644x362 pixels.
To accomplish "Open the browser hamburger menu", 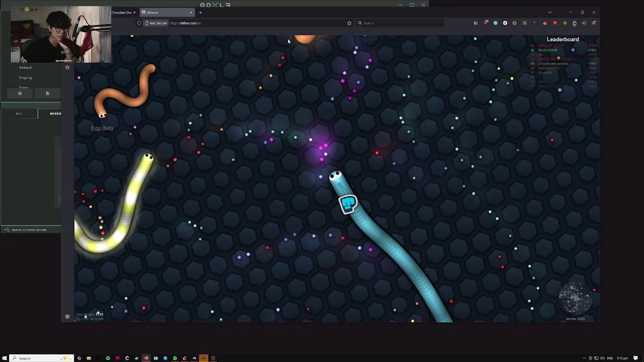I will [x=594, y=23].
